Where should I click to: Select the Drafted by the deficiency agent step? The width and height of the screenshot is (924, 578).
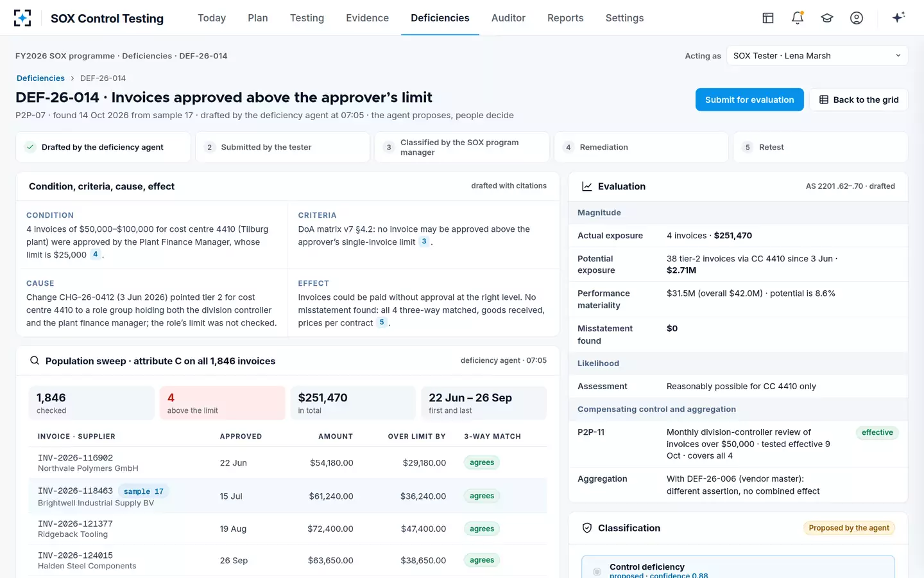[103, 147]
